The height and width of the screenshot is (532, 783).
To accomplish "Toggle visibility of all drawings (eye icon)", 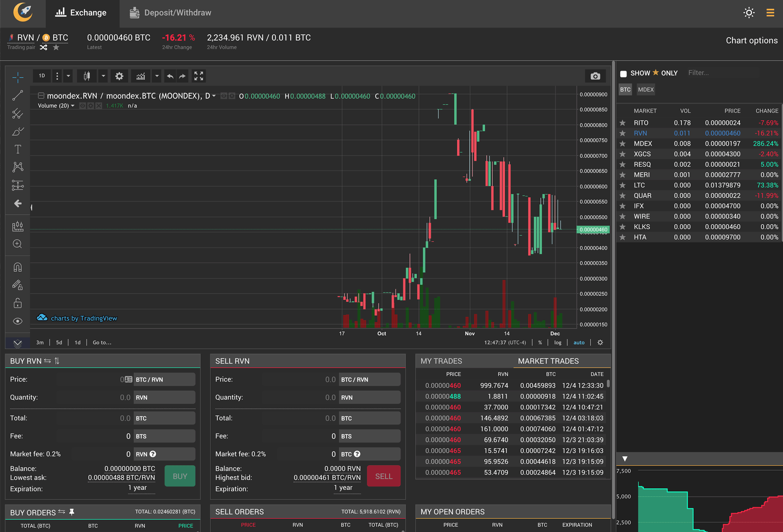I will (17, 321).
